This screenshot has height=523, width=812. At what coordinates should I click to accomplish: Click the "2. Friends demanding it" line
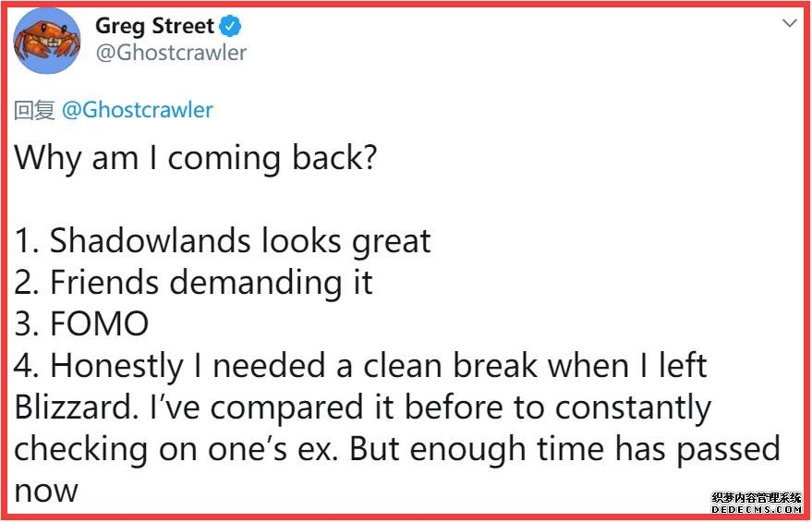[x=193, y=282]
